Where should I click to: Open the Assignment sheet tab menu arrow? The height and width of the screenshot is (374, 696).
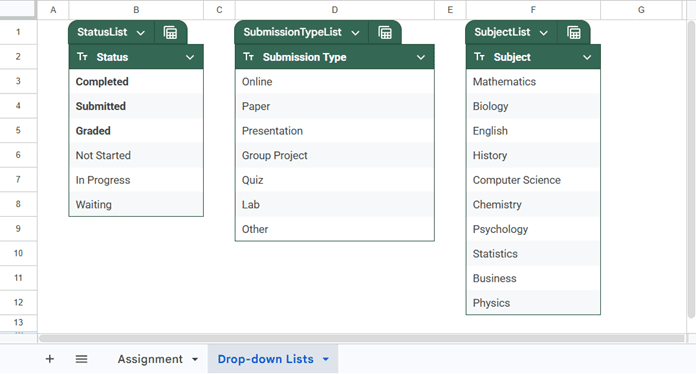[195, 359]
